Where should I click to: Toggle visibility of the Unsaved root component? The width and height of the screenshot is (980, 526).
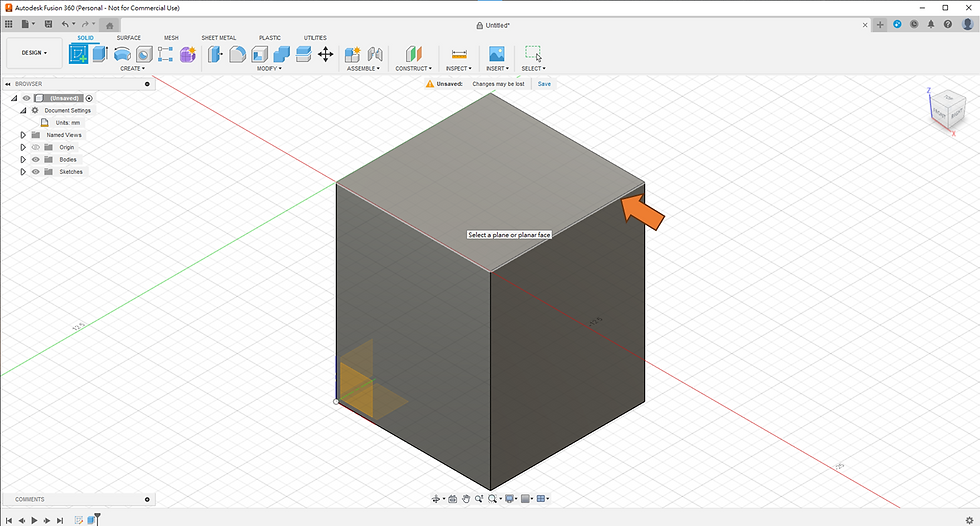coord(26,98)
